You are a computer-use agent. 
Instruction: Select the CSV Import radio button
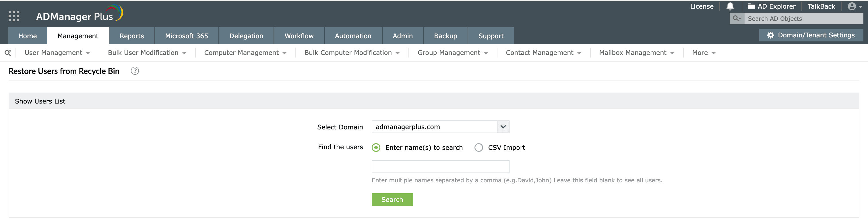(478, 148)
